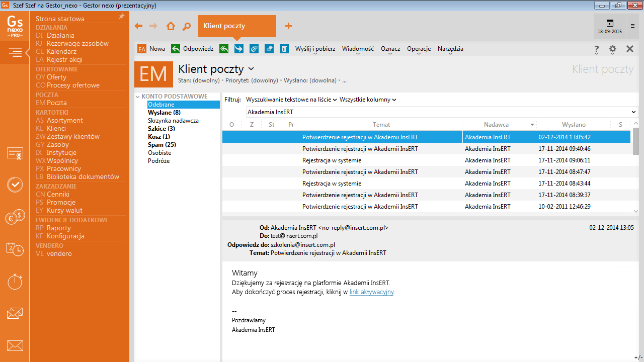Open the settings gear in toolbar
The width and height of the screenshot is (644, 362).
click(612, 49)
